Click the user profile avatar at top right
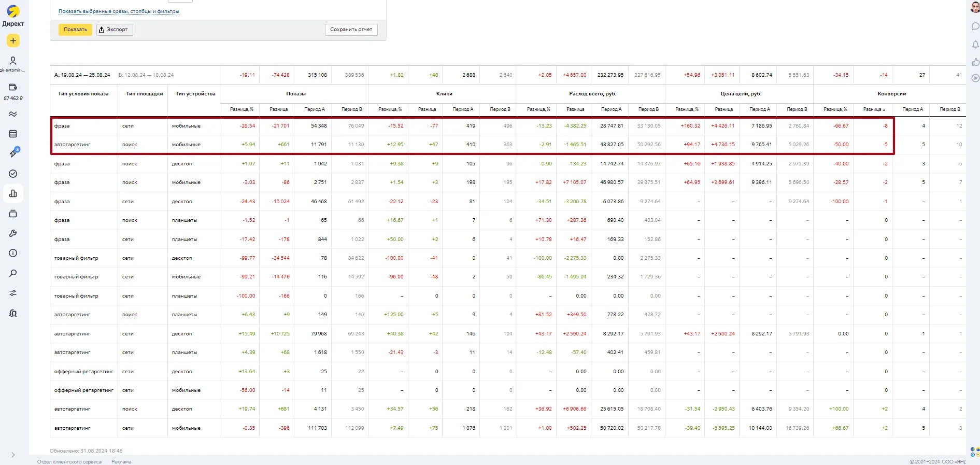Image resolution: width=980 pixels, height=465 pixels. coord(975,8)
